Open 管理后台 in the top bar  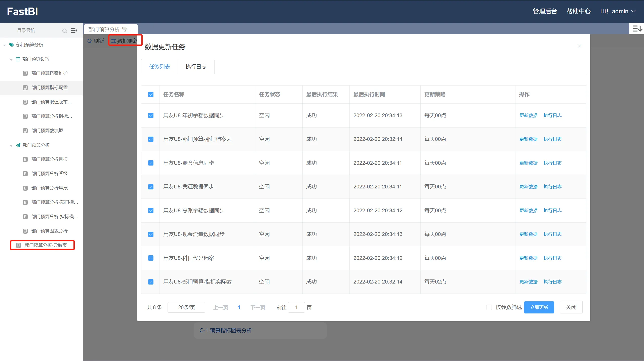[x=545, y=11]
